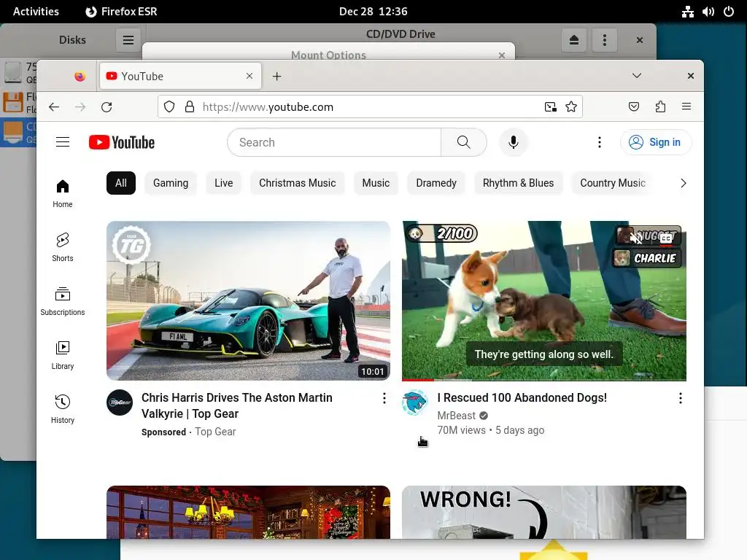
Task: Click the Top Gear channel avatar
Action: 120,402
